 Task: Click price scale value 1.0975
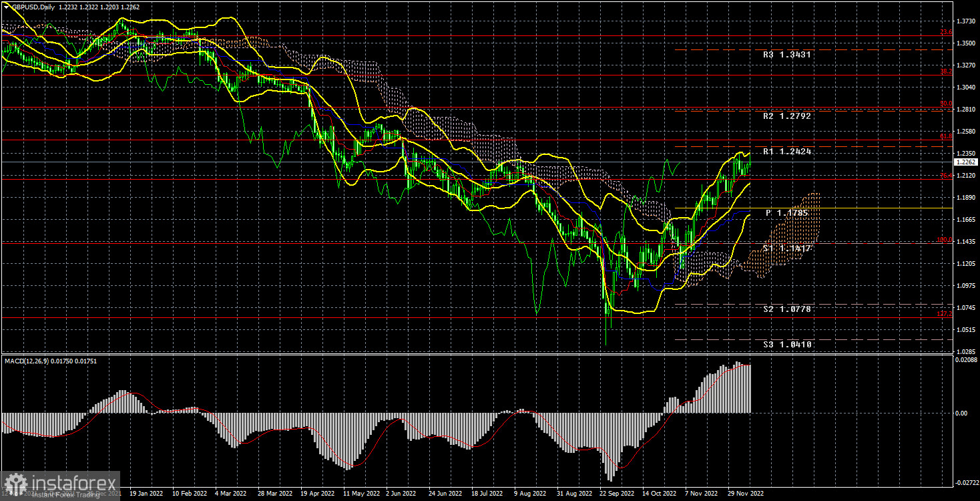(966, 286)
